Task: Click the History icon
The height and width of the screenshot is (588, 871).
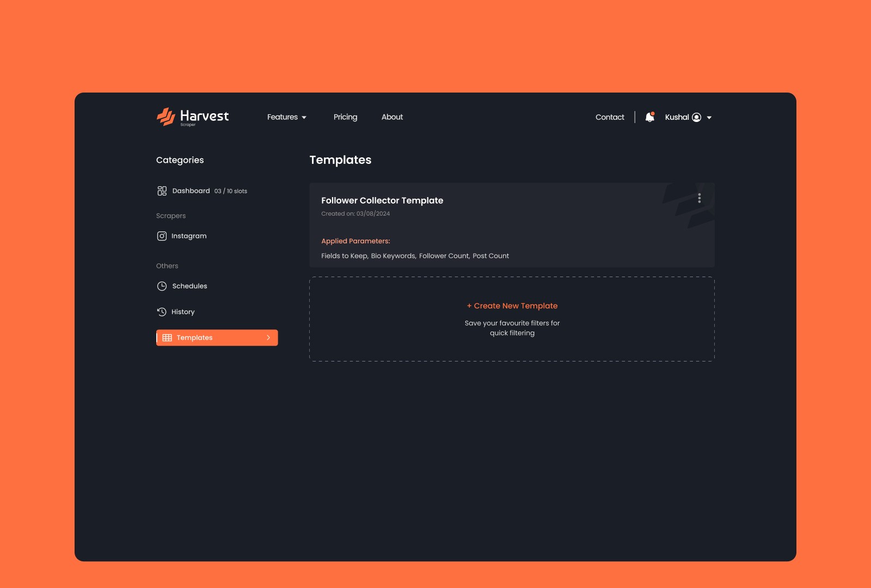Action: [x=162, y=312]
